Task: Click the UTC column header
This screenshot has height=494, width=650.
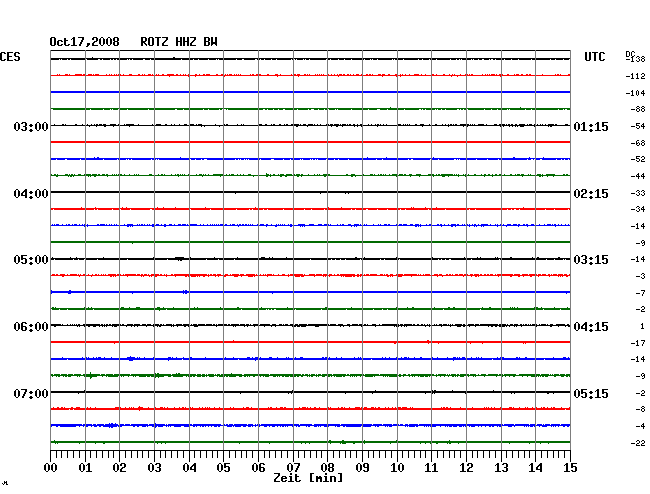Action: (x=594, y=57)
